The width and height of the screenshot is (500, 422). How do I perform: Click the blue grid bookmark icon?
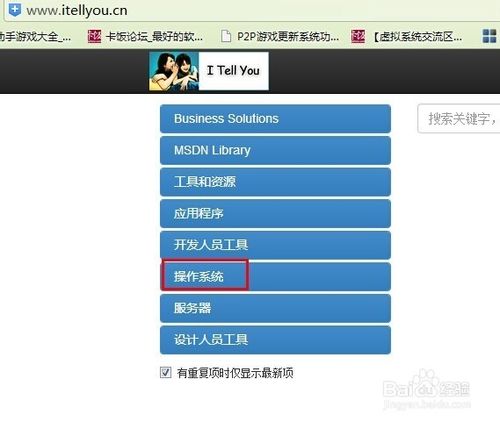(x=489, y=36)
